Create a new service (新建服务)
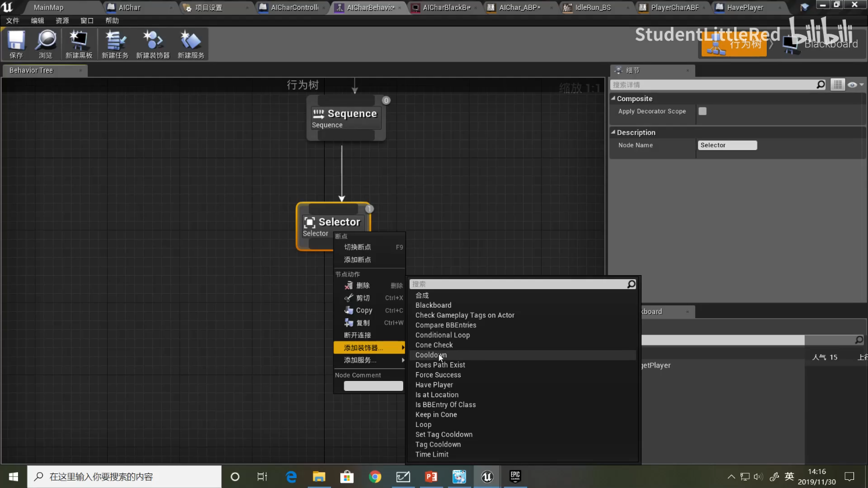 (x=191, y=44)
